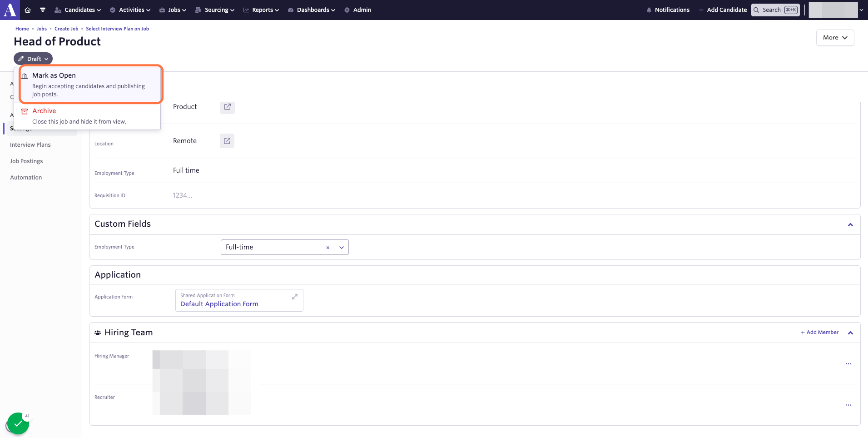
Task: Go to Interview Plans sidebar item
Action: (x=30, y=145)
